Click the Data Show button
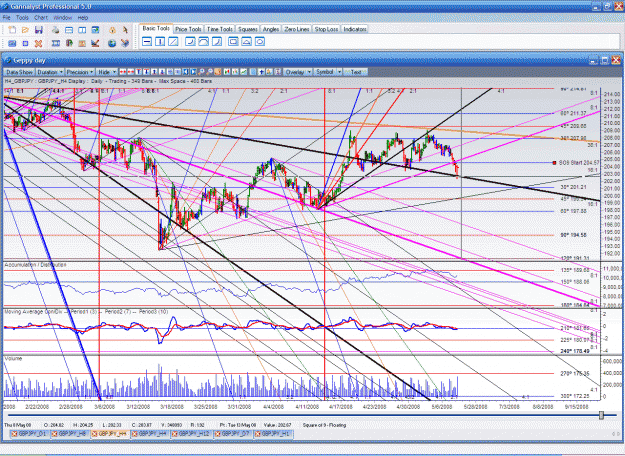This screenshot has width=625, height=456. [19, 72]
